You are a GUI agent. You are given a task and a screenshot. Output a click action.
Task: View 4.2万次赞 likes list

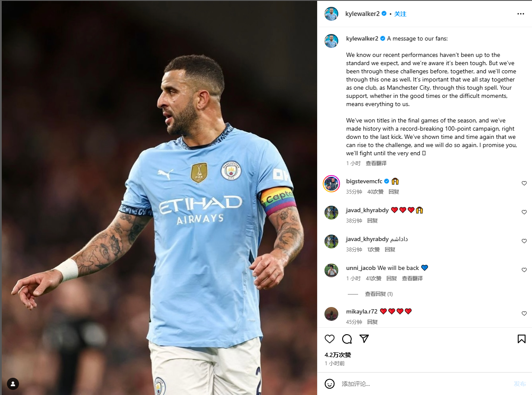(x=338, y=355)
